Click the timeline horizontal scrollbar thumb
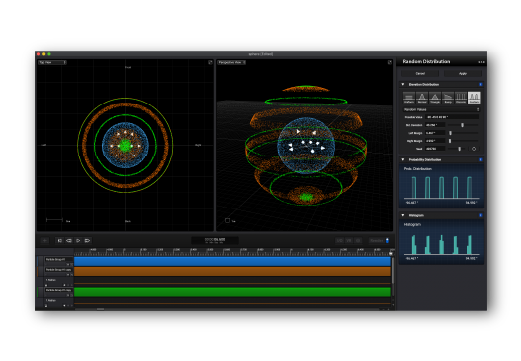This screenshot has width=521, height=361. 100,309
